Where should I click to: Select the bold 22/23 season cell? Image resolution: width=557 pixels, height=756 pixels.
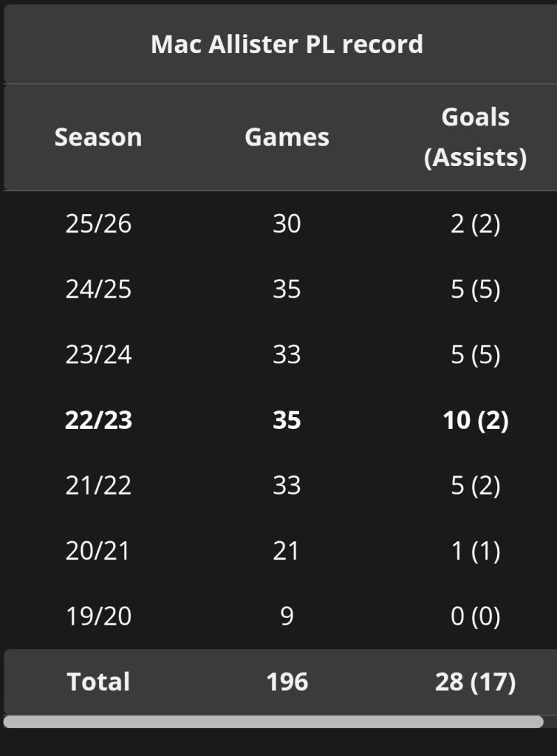coord(98,420)
